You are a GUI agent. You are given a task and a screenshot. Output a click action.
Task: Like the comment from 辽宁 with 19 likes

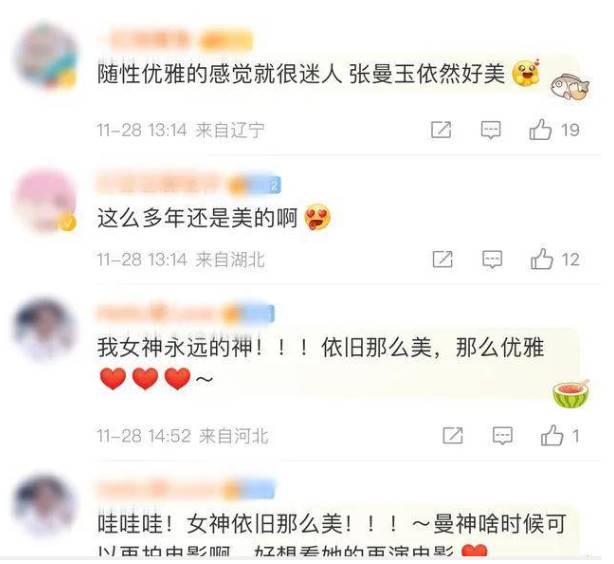click(540, 130)
